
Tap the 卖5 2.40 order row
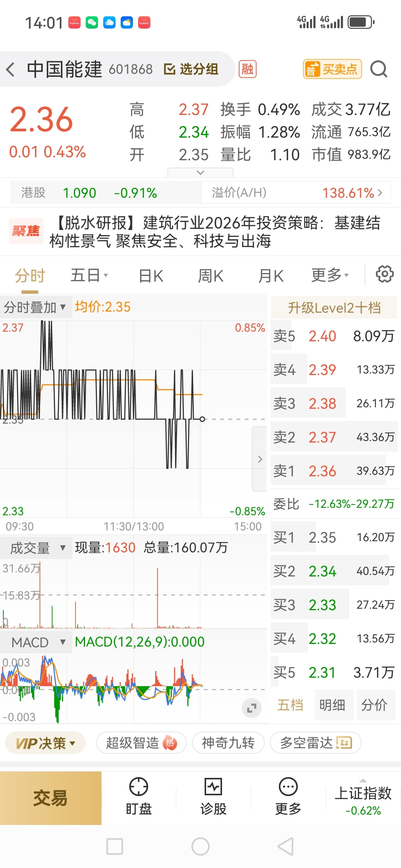[334, 336]
